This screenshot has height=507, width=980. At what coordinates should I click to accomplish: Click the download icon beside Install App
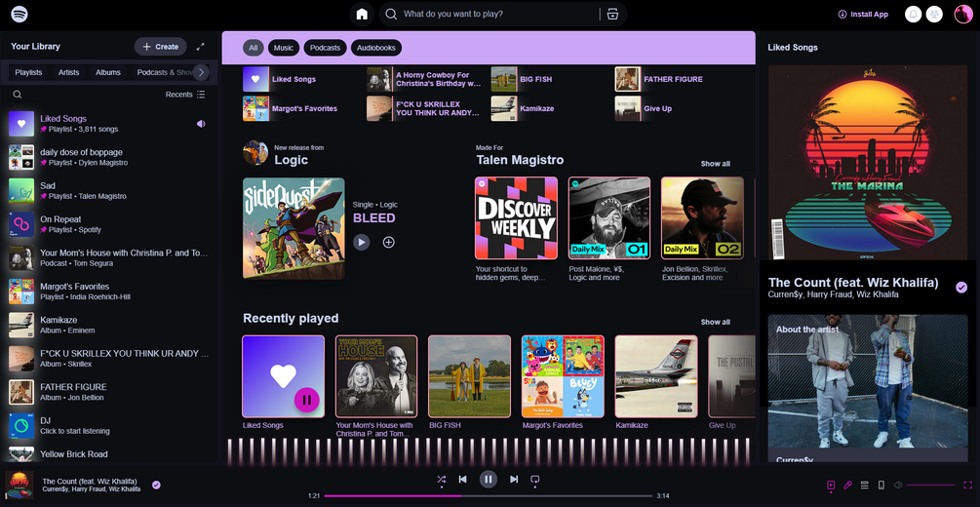[x=843, y=14]
